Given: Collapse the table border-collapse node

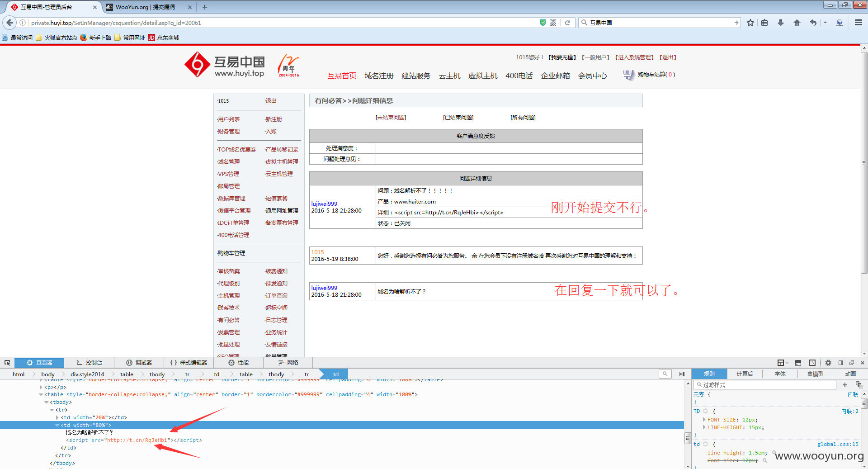Looking at the screenshot, I should pos(41,394).
